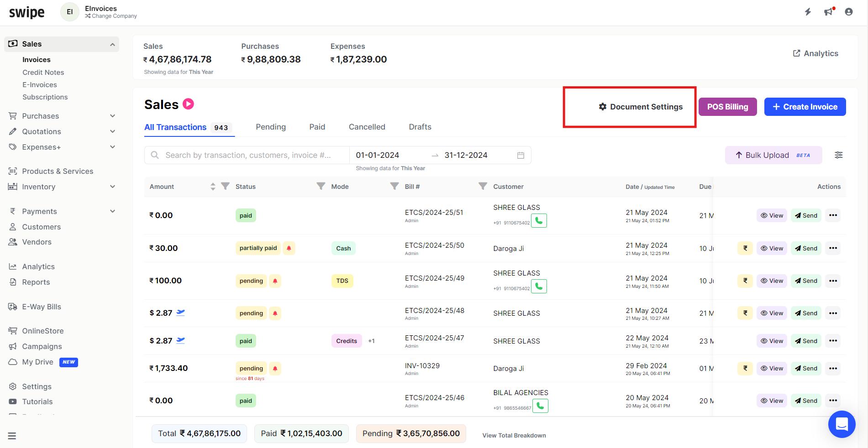Collapse the Sales sidebar section
The height and width of the screenshot is (448, 868).
pos(112,44)
